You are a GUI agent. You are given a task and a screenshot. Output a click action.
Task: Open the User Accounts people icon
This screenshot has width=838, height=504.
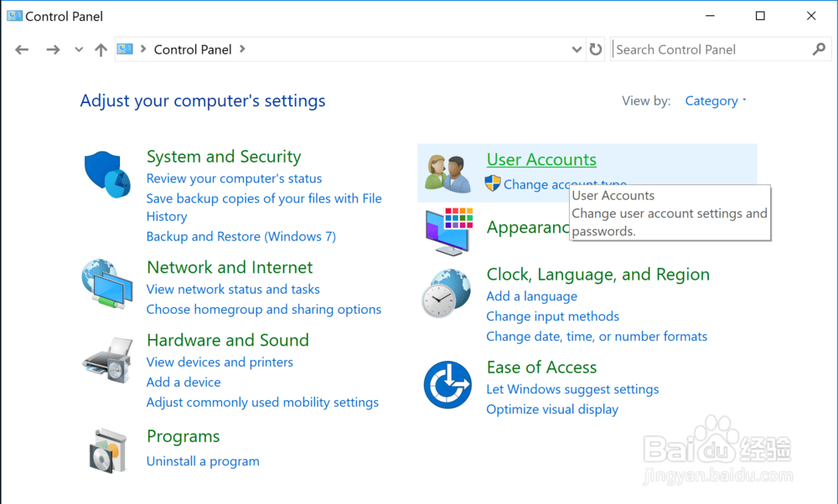(447, 173)
